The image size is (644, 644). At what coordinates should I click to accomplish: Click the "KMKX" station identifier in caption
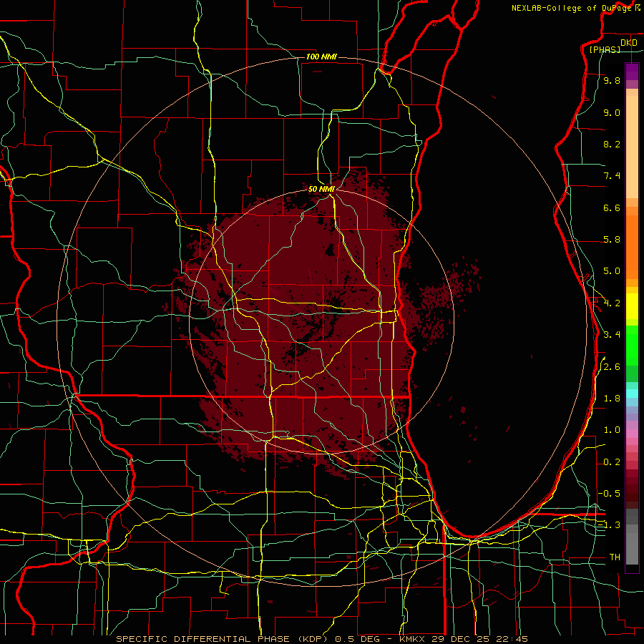point(412,639)
